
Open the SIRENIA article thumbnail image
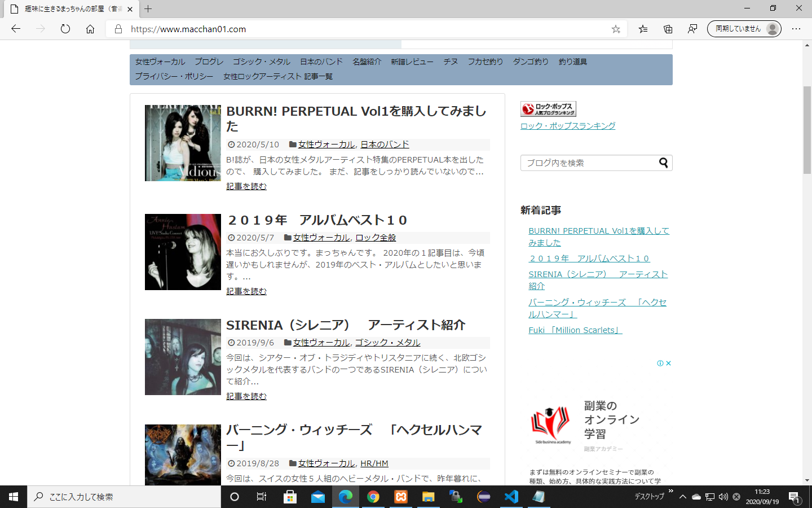183,357
